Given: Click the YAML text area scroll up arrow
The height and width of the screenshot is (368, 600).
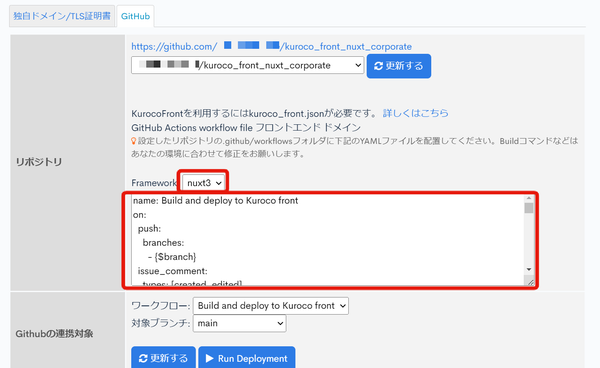Looking at the screenshot, I should point(529,198).
